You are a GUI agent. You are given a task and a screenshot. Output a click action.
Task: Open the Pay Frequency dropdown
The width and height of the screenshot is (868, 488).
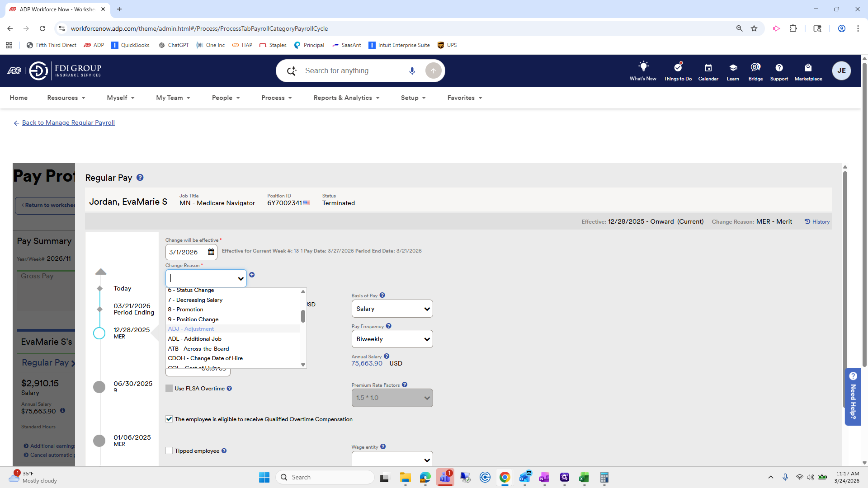pos(392,339)
